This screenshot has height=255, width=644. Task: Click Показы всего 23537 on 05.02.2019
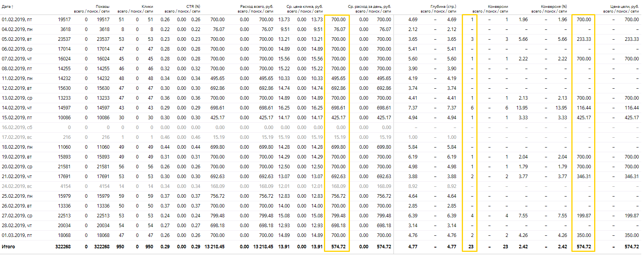coord(64,39)
